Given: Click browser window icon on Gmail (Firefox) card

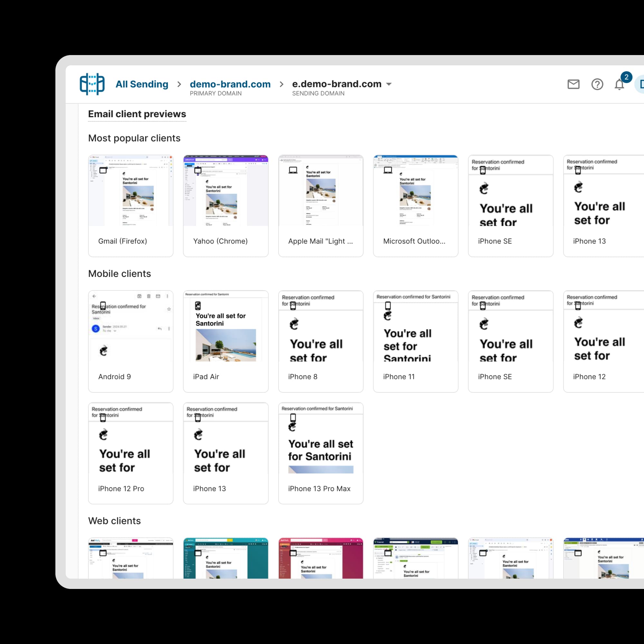Looking at the screenshot, I should 103,170.
